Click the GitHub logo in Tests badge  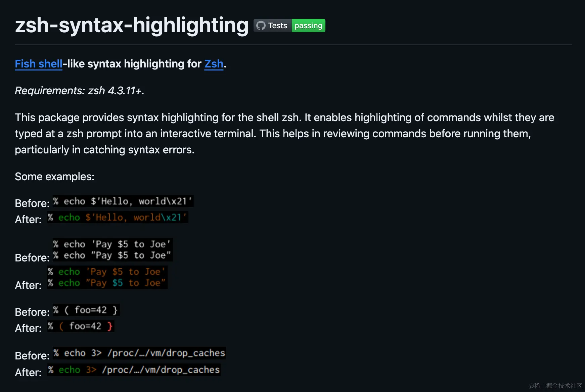[261, 26]
